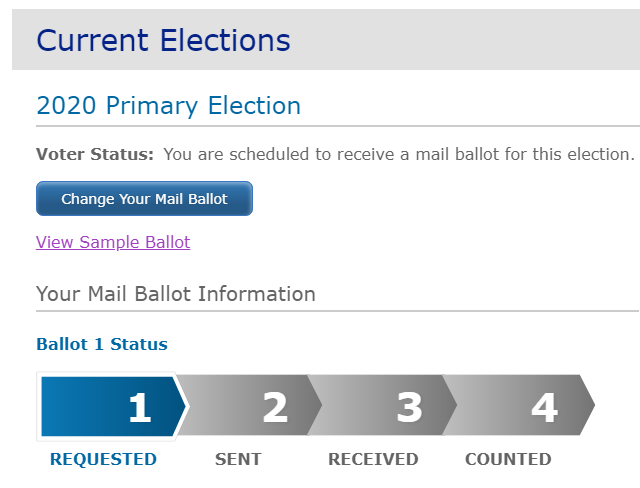Click the Your Mail Ballot Information heading
Viewport: 640px width, 488px height.
pyautogui.click(x=176, y=294)
